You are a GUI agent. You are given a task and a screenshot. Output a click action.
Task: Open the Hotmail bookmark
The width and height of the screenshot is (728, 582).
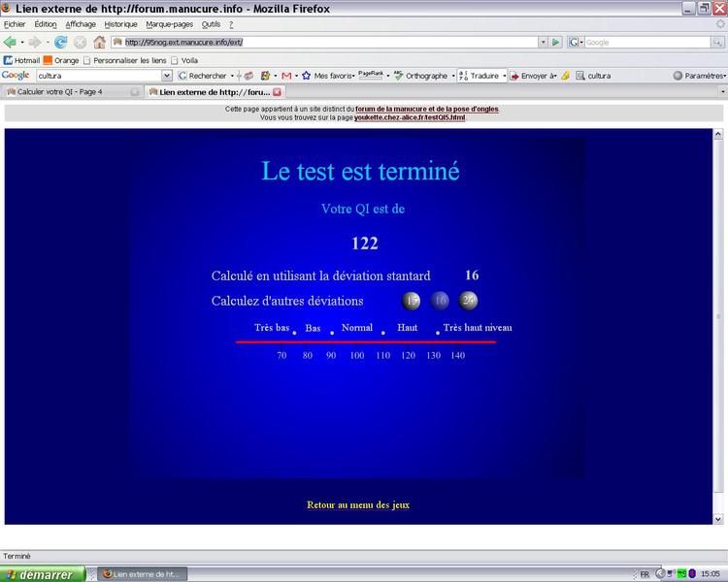point(21,60)
